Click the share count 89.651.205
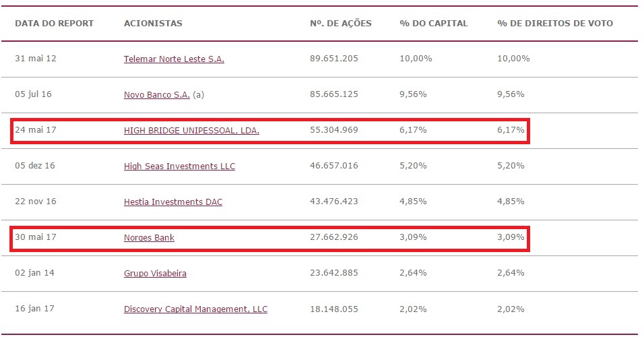 [334, 59]
